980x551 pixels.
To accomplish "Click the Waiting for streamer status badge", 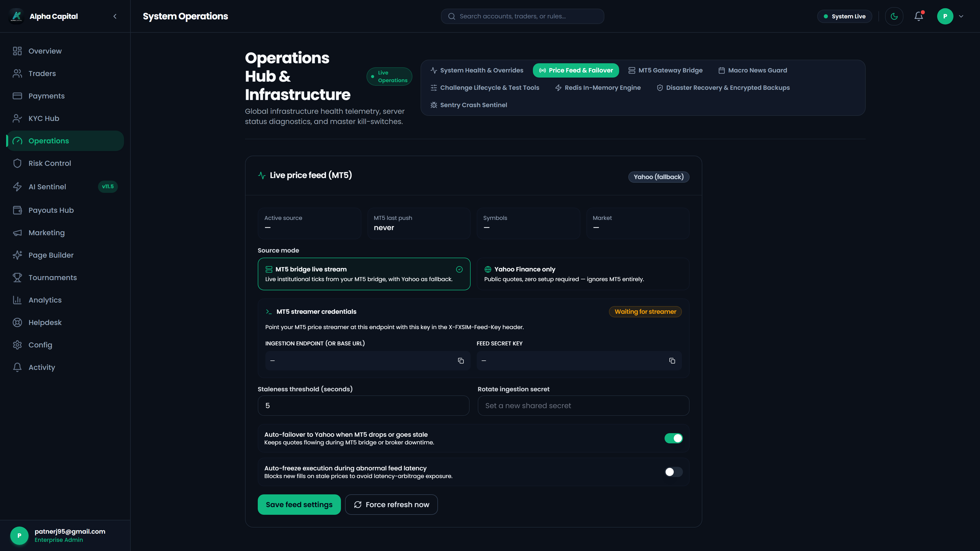I will 645,311.
